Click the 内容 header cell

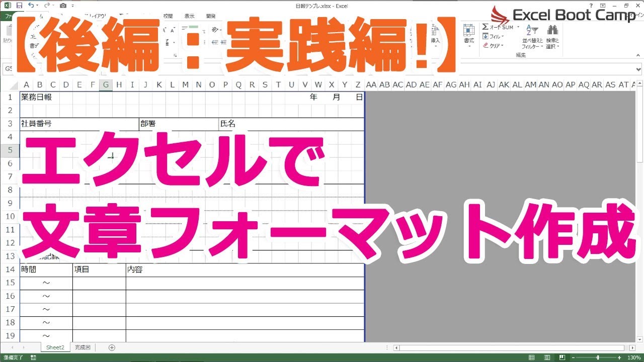[x=245, y=269]
